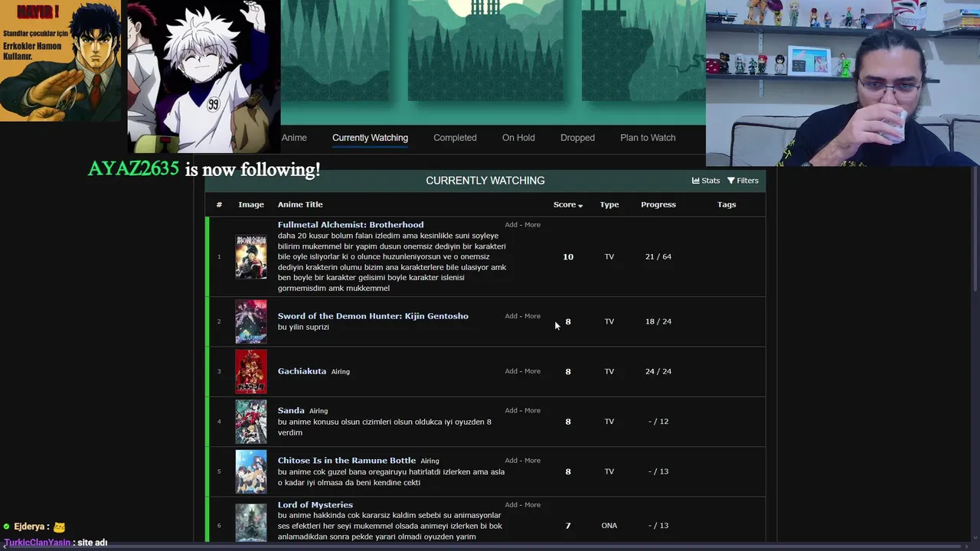Click Sanda progress - / 12
The height and width of the screenshot is (551, 980).
pos(658,422)
